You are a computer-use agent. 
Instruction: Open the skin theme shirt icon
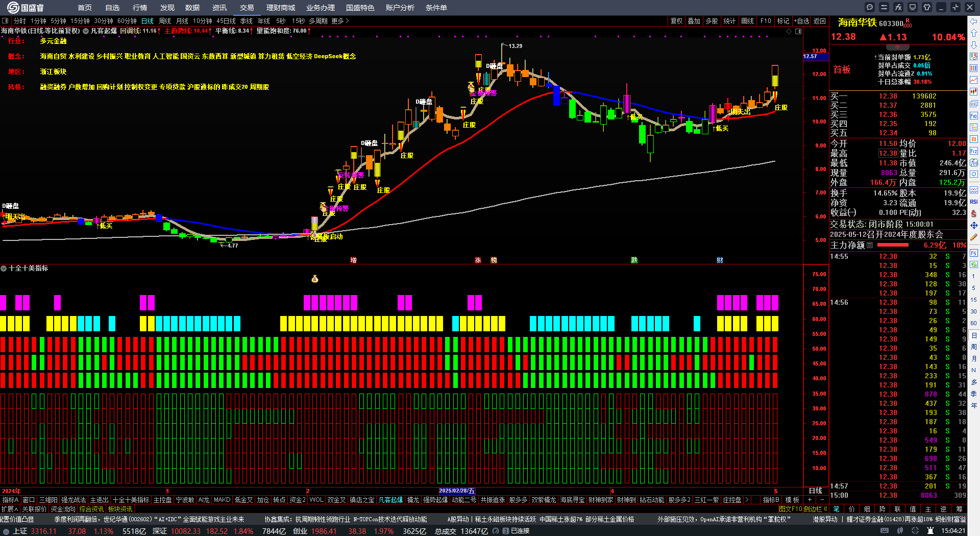(927, 7)
